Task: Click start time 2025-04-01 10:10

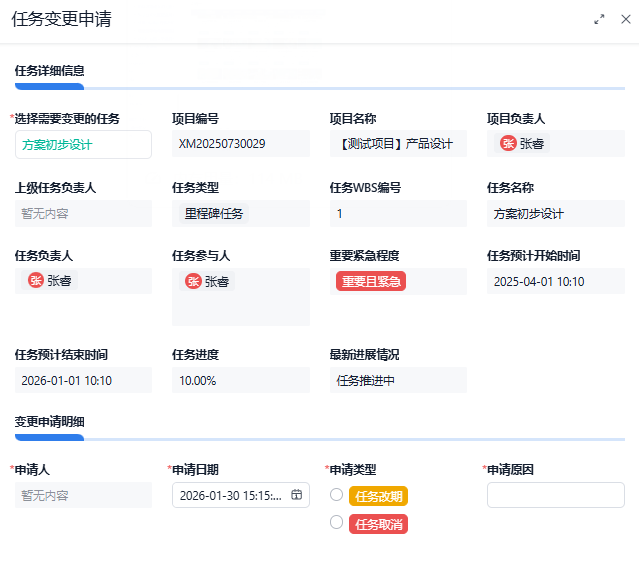Action: 539,281
